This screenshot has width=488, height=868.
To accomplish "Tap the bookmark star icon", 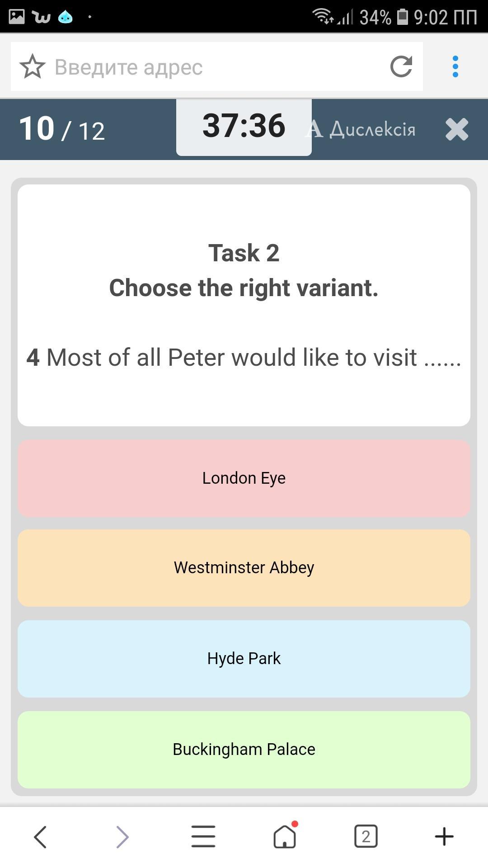I will [x=33, y=67].
